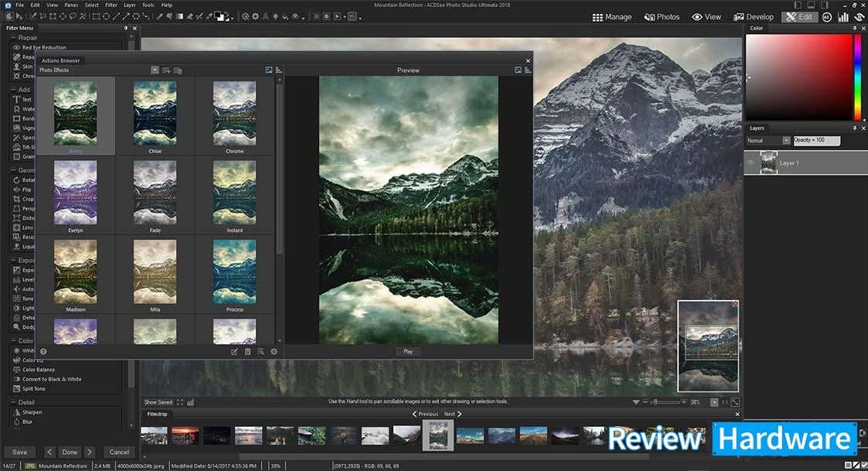The width and height of the screenshot is (868, 471).
Task: Select the Eyedropper tool
Action: [209, 16]
